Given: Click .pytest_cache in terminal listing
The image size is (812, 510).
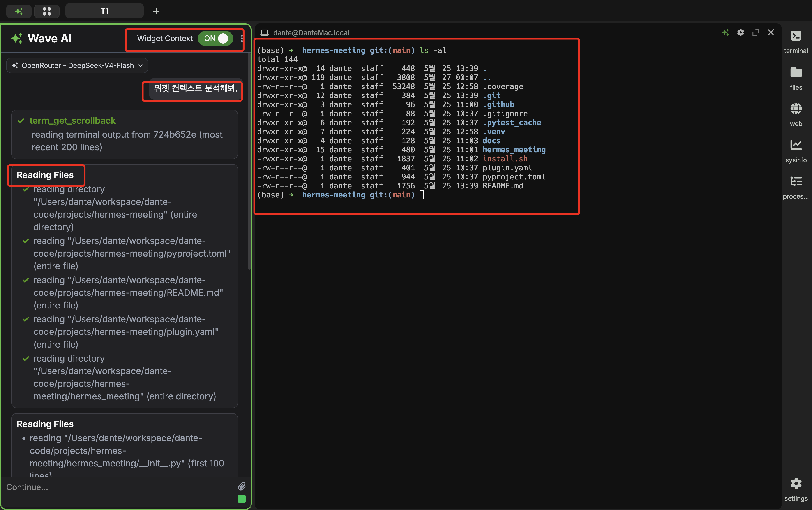Looking at the screenshot, I should pos(512,123).
